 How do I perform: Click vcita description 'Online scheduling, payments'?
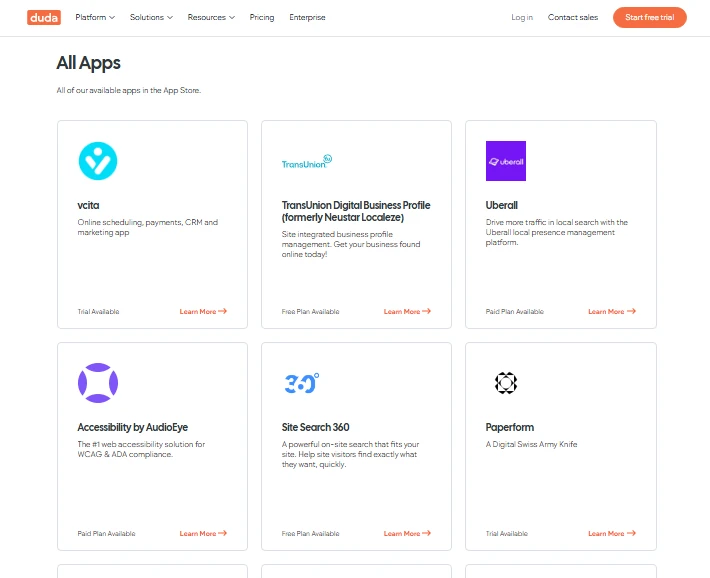click(148, 227)
